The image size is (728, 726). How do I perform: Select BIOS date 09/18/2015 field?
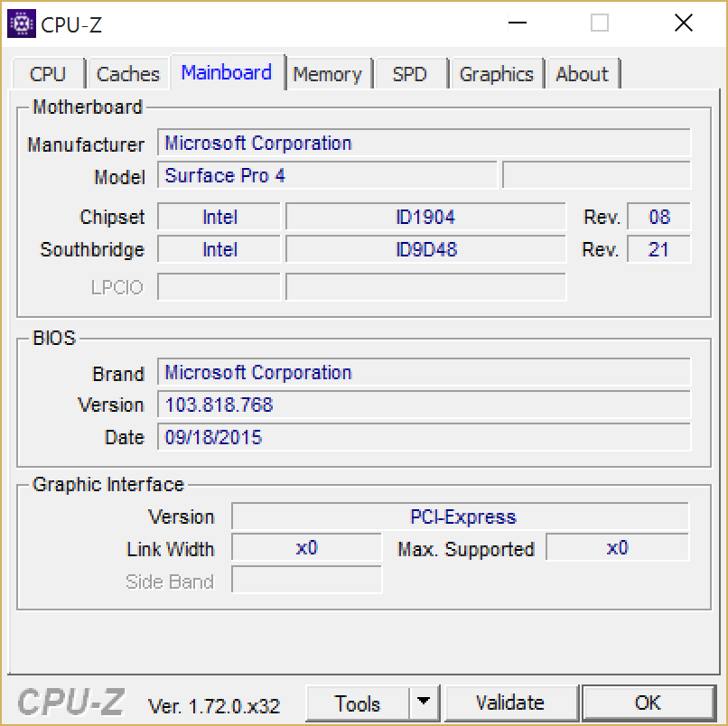424,437
